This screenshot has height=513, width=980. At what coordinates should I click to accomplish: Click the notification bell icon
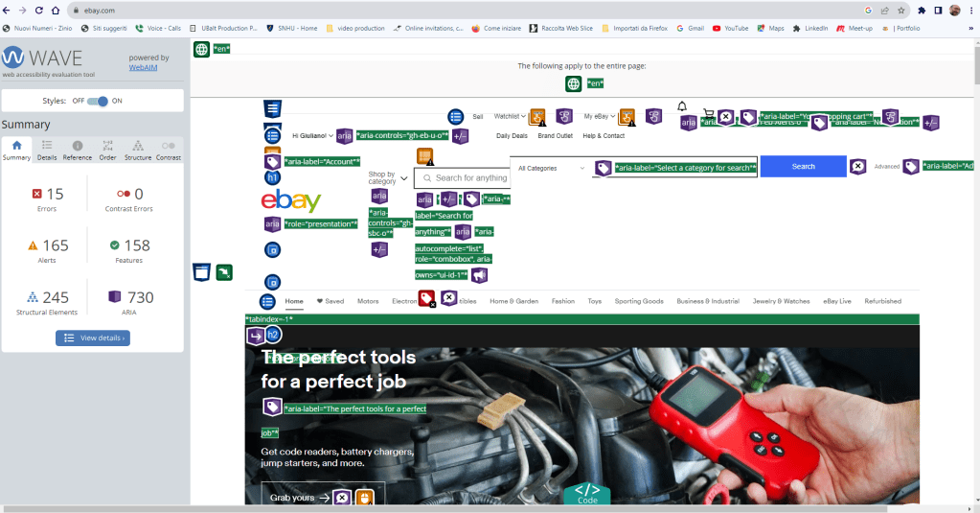[682, 106]
